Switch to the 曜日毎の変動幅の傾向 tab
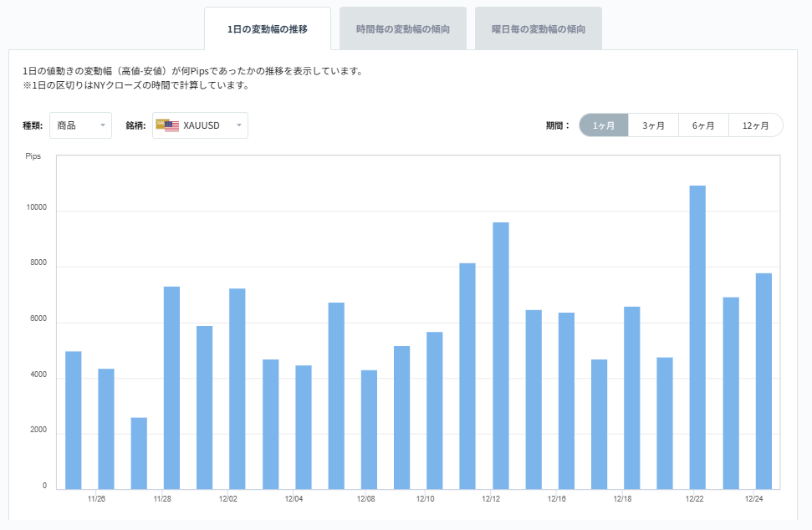The image size is (812, 530). [x=539, y=27]
